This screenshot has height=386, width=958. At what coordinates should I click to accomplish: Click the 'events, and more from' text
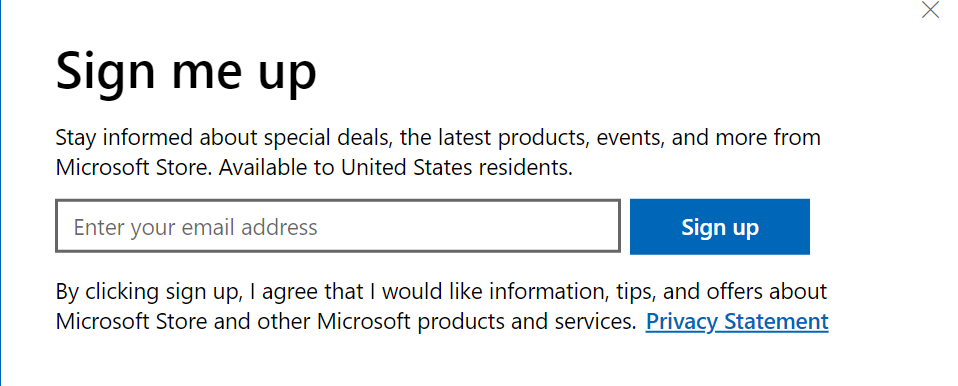coord(708,137)
